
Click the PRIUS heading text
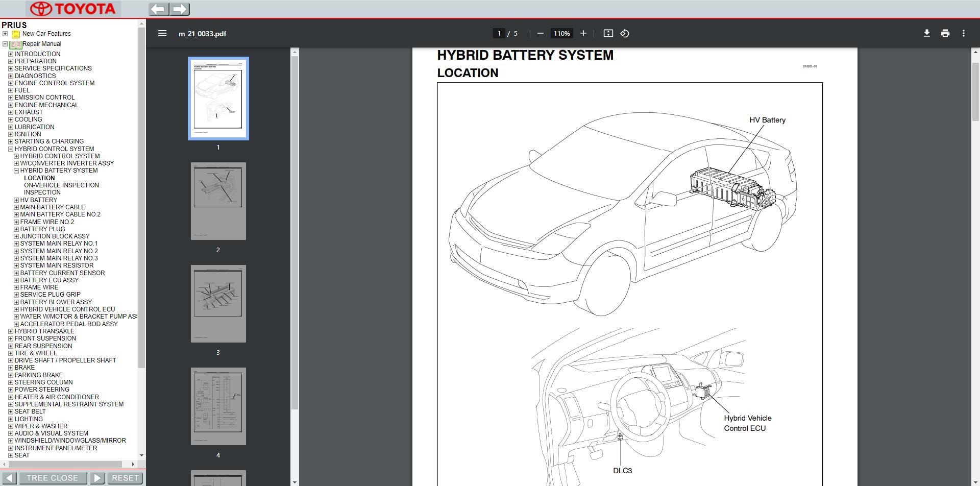tap(14, 25)
